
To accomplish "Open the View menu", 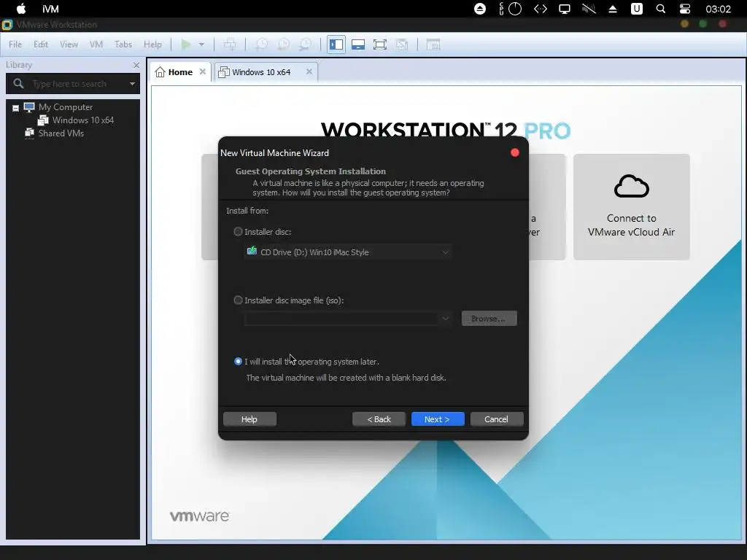I will (x=69, y=44).
